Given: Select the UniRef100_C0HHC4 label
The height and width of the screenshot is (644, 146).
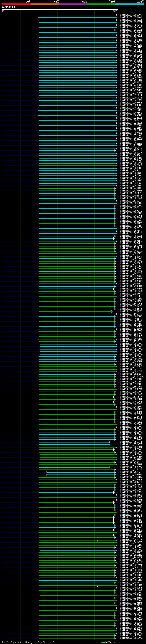Looking at the screenshot, I should (x=131, y=103).
